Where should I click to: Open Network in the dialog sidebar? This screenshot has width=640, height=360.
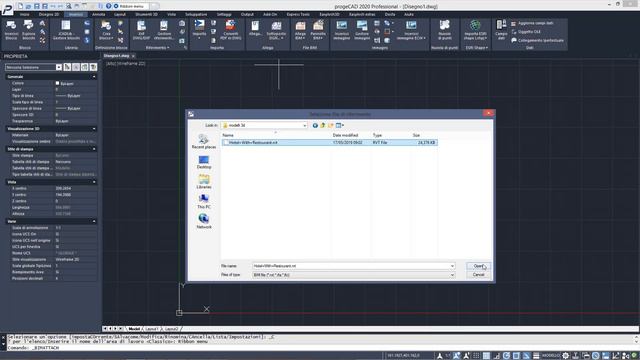(204, 221)
